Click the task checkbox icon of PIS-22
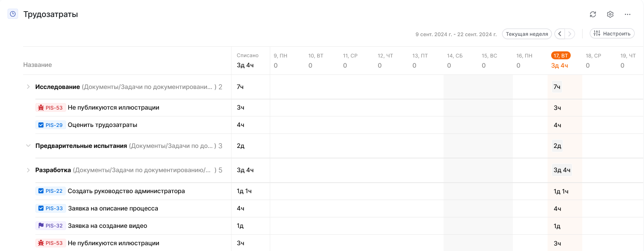Screen dimensions: 644x251 click(x=41, y=191)
